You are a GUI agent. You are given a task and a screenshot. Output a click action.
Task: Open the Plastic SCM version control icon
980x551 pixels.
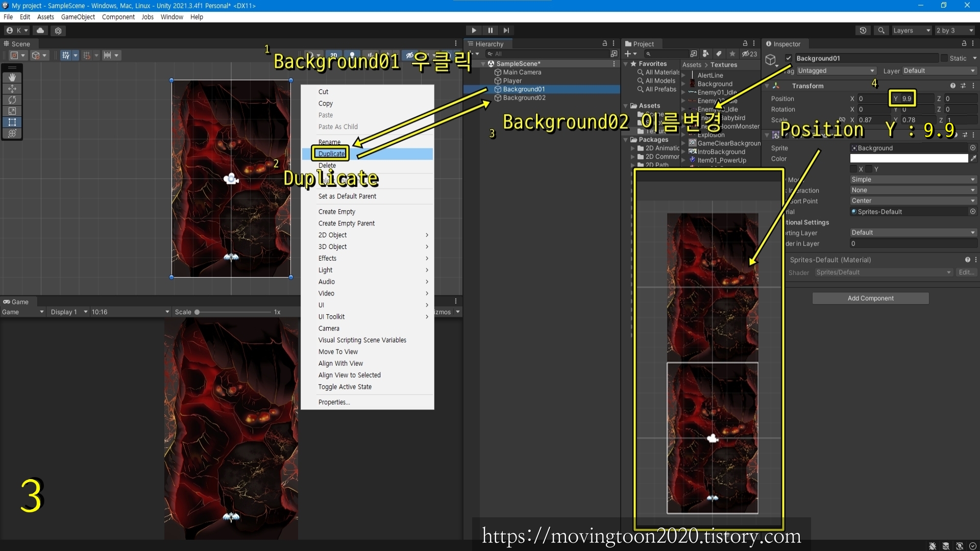[x=58, y=31]
